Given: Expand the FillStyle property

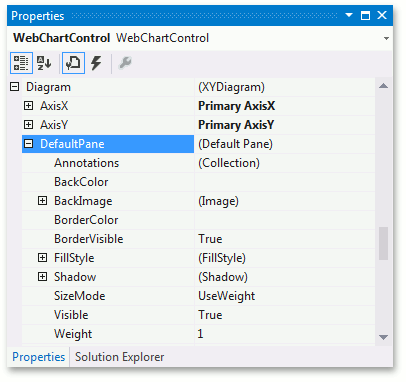Looking at the screenshot, I should 42,258.
